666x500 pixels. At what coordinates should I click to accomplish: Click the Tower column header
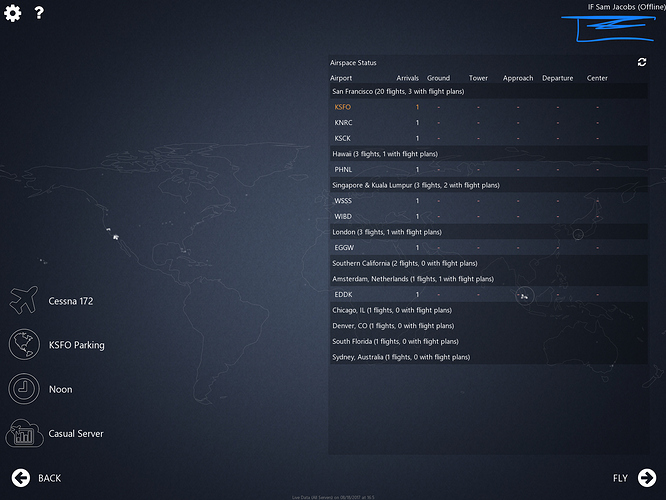[x=478, y=78]
